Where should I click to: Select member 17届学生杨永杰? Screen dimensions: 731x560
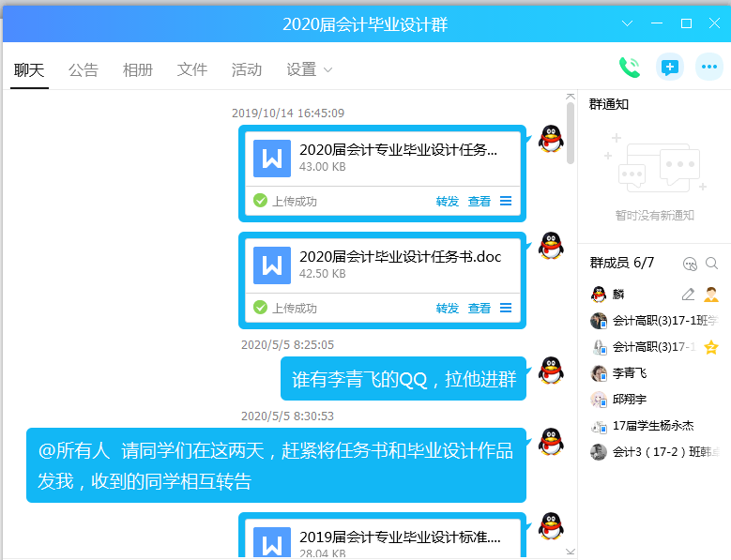654,426
